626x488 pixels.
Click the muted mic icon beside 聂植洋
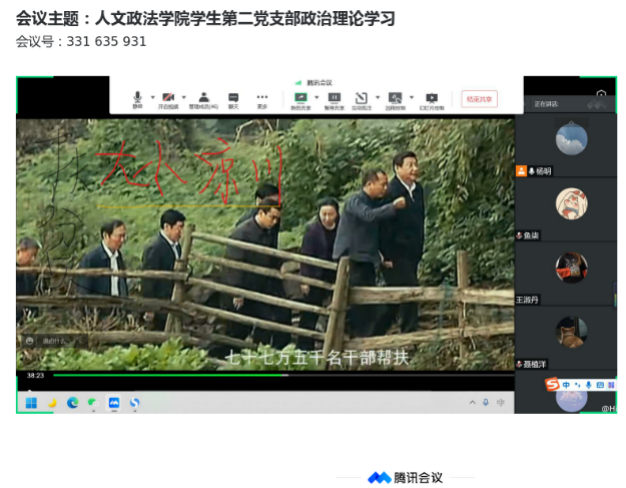click(x=519, y=364)
